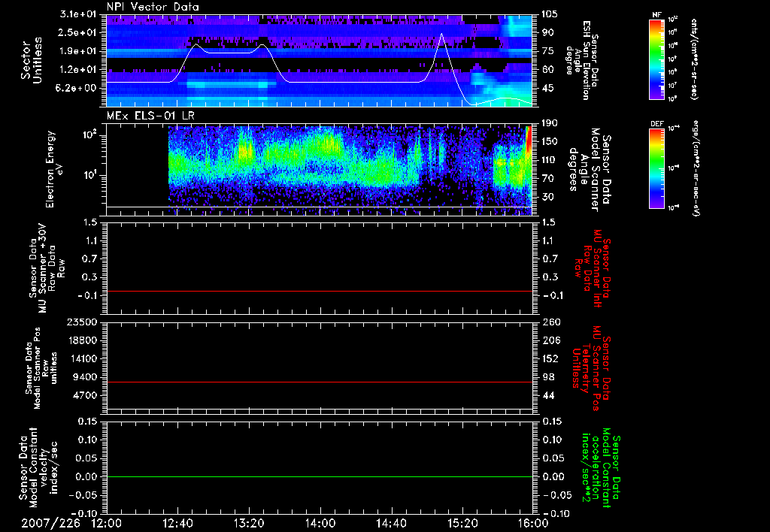This screenshot has width=770, height=532.
Task: Click the '12:40' time tick label
Action: [177, 523]
